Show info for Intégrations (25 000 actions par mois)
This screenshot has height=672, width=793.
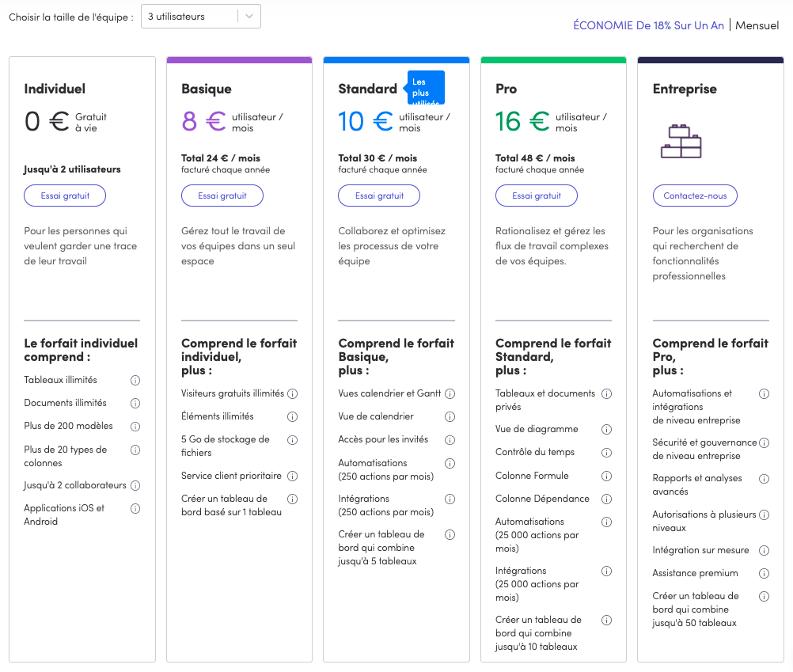pos(606,571)
